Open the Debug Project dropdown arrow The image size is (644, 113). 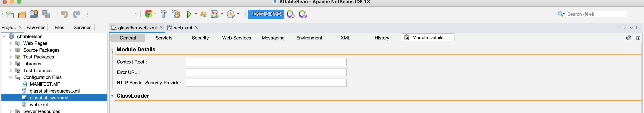pyautogui.click(x=222, y=14)
